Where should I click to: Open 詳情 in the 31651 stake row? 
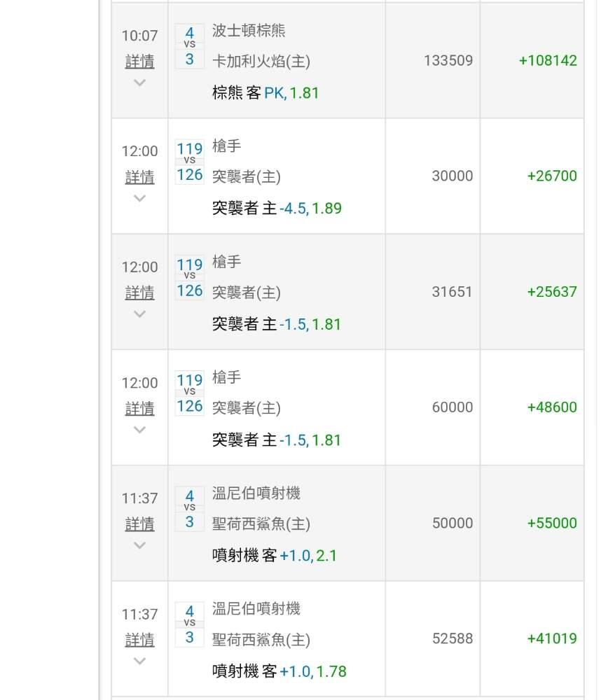point(139,293)
